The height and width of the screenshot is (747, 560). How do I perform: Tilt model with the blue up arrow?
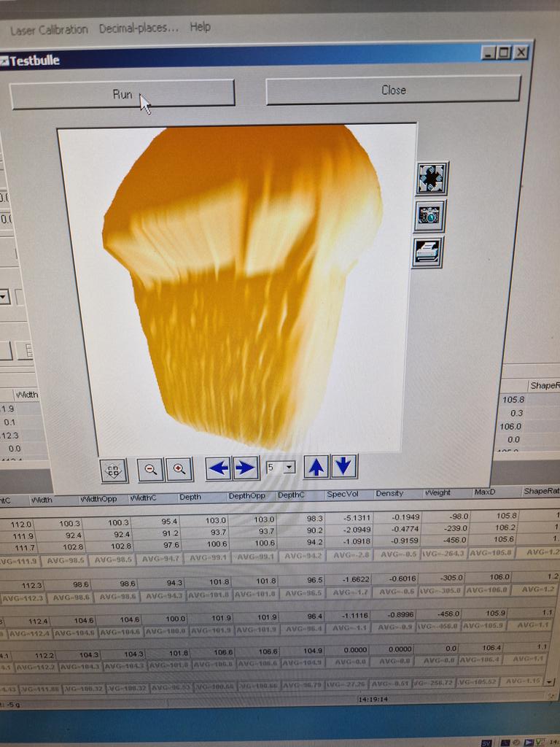[x=316, y=466]
